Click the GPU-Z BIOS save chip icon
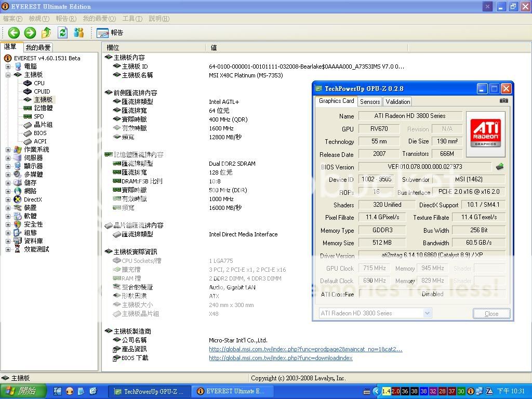 pyautogui.click(x=500, y=166)
